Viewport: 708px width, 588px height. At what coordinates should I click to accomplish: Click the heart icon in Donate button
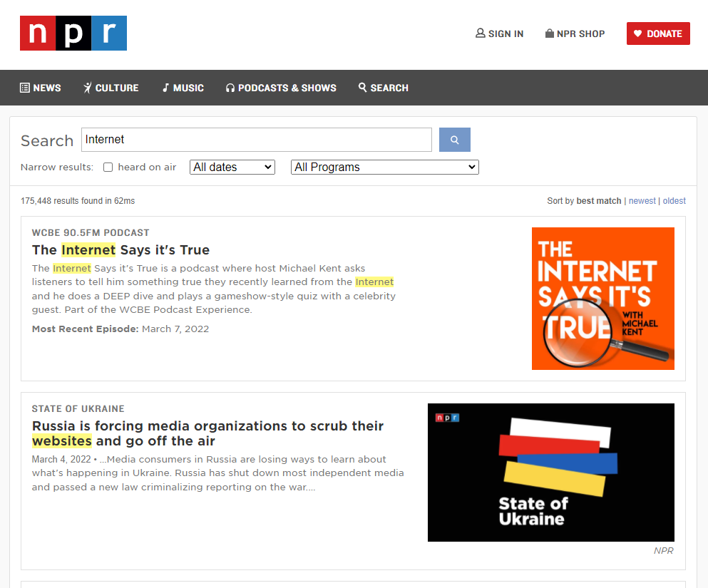637,33
